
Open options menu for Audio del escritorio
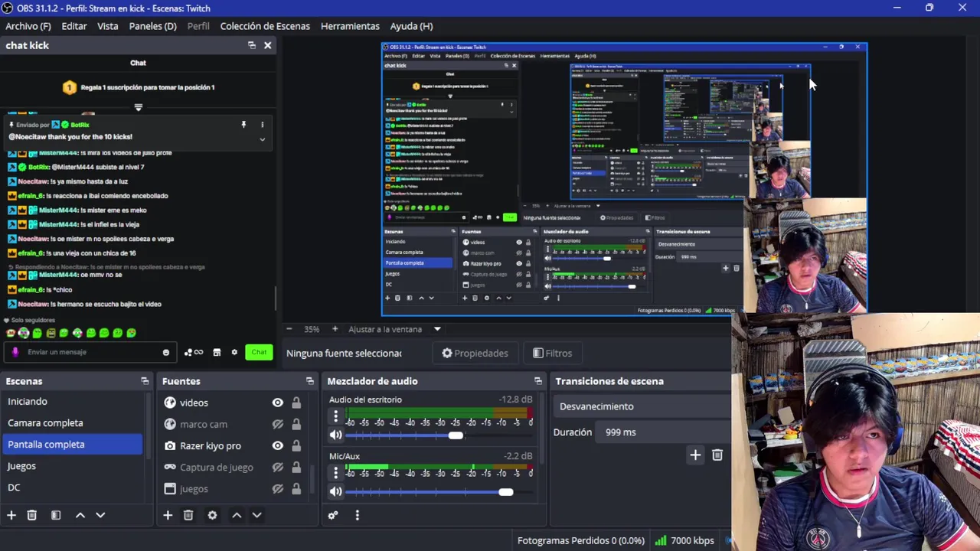coord(335,416)
